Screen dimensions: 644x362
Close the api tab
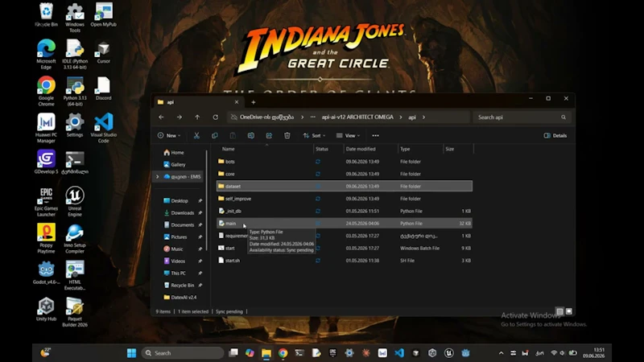click(237, 102)
